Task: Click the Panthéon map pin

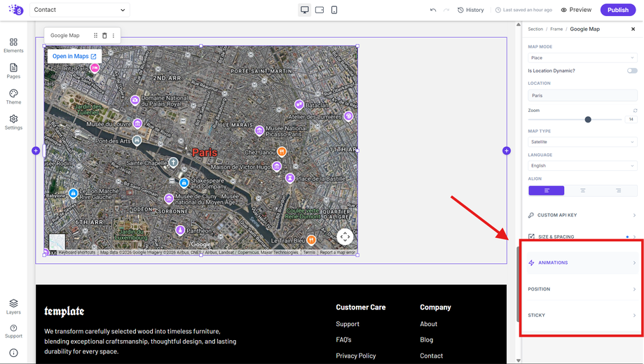Action: [180, 230]
